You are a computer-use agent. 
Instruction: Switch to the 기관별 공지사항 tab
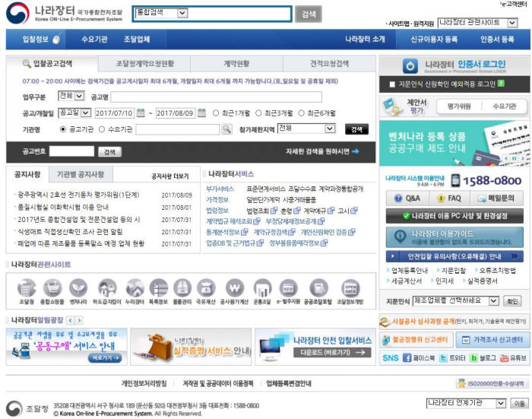tap(81, 174)
